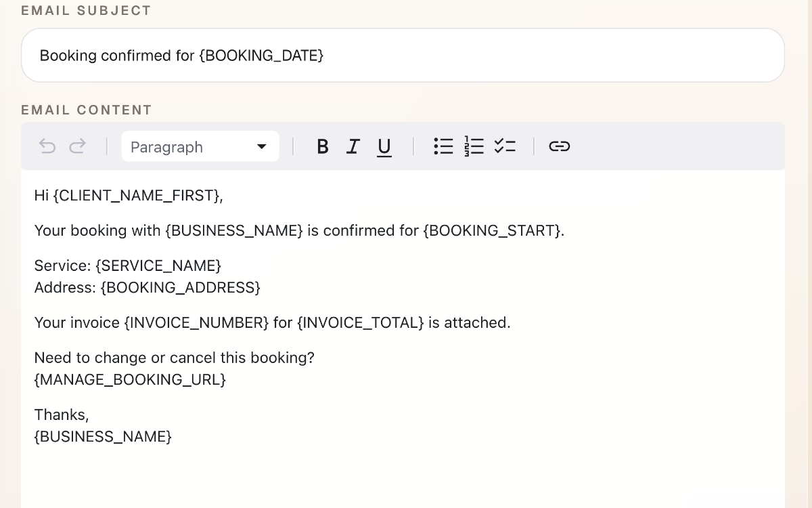Viewport: 812px width, 508px height.
Task: Click the undo arrow icon
Action: 47,146
